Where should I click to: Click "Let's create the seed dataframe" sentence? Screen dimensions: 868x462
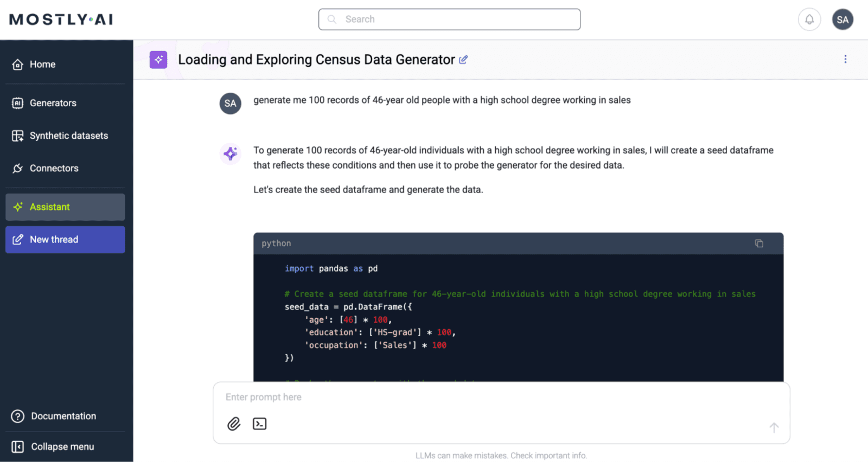coord(368,190)
